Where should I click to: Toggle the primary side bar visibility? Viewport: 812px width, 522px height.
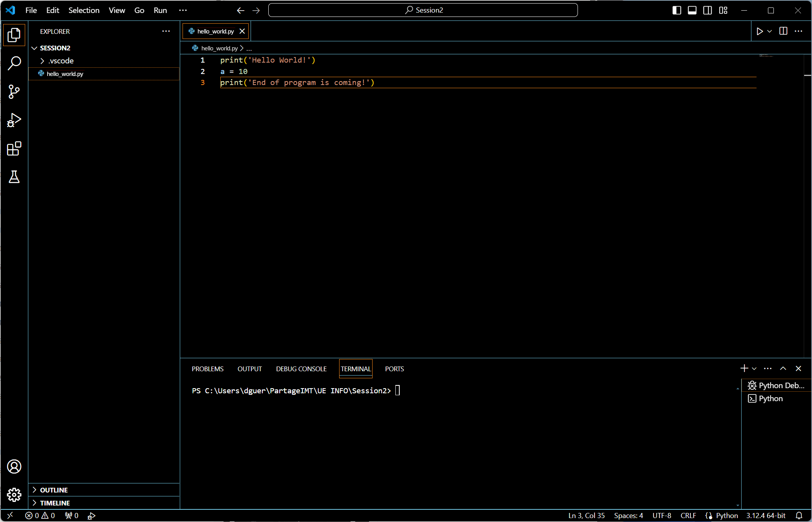[x=677, y=10]
